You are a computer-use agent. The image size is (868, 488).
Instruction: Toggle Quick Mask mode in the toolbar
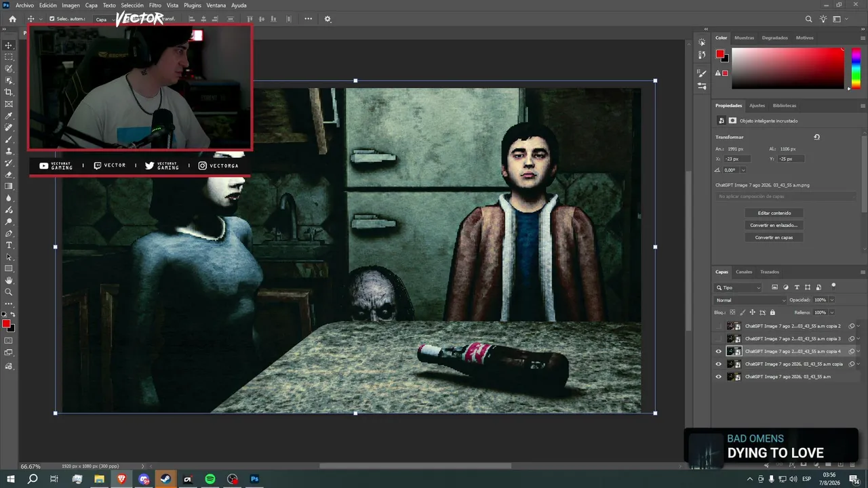[x=9, y=340]
